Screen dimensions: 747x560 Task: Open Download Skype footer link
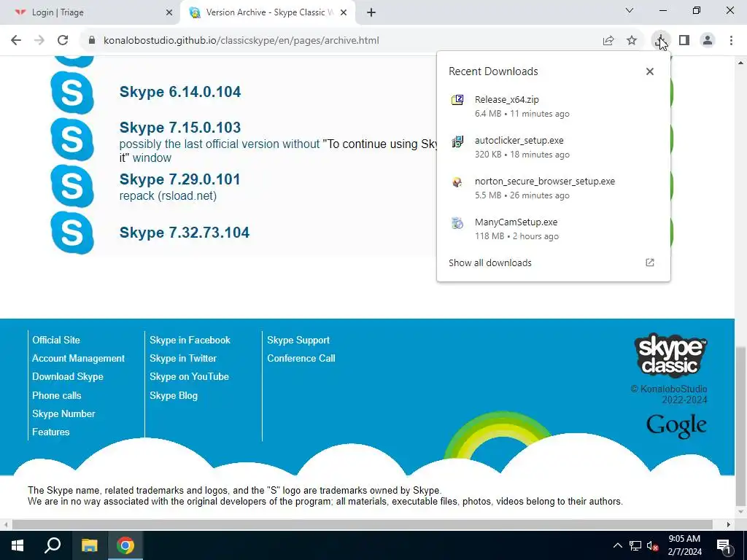click(68, 377)
